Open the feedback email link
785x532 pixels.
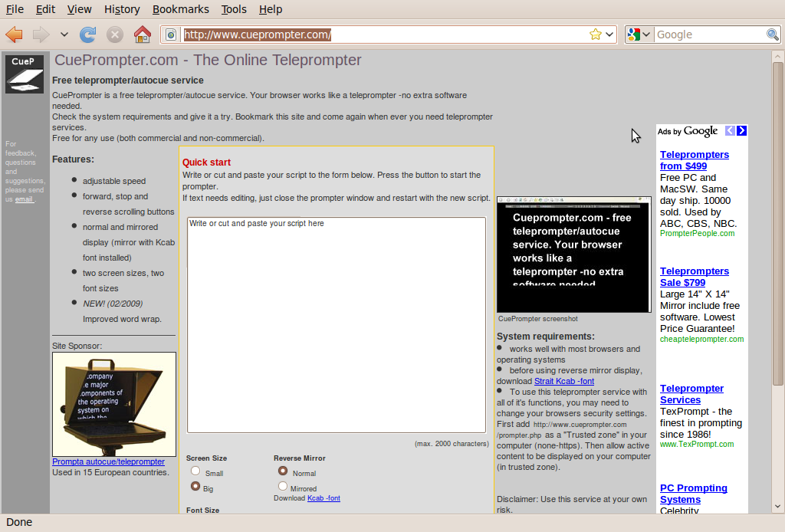click(x=24, y=199)
